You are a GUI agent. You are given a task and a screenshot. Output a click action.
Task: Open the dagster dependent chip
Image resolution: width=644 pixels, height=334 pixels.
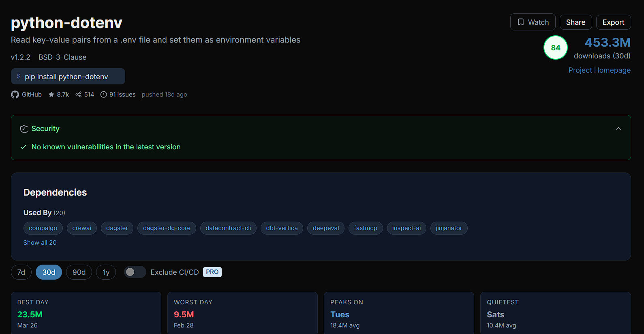pyautogui.click(x=117, y=228)
